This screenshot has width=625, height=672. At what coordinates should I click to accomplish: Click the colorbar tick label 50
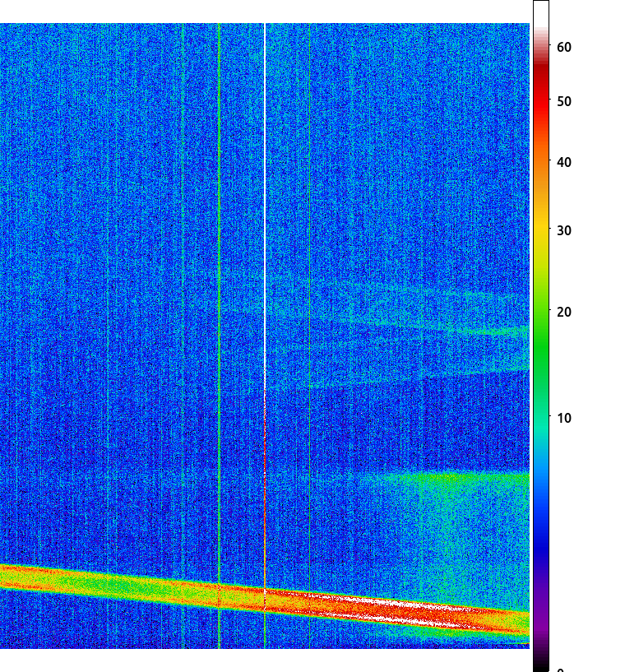click(564, 101)
